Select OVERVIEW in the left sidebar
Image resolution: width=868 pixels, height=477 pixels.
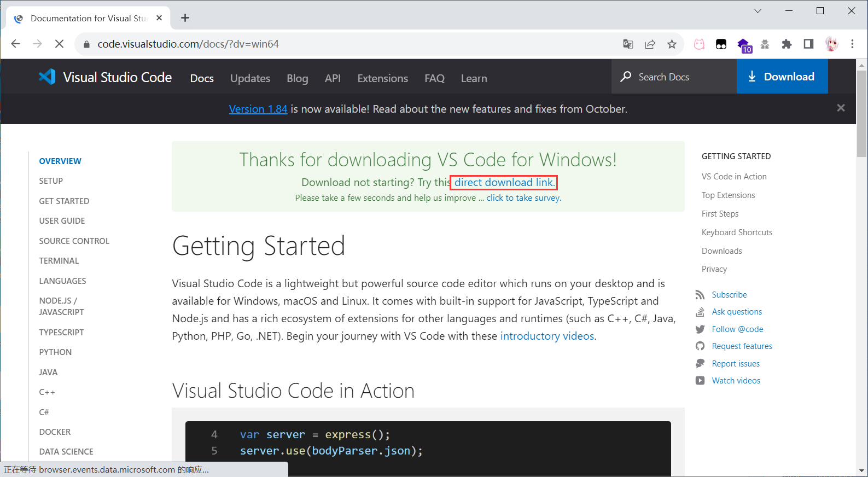pos(60,161)
